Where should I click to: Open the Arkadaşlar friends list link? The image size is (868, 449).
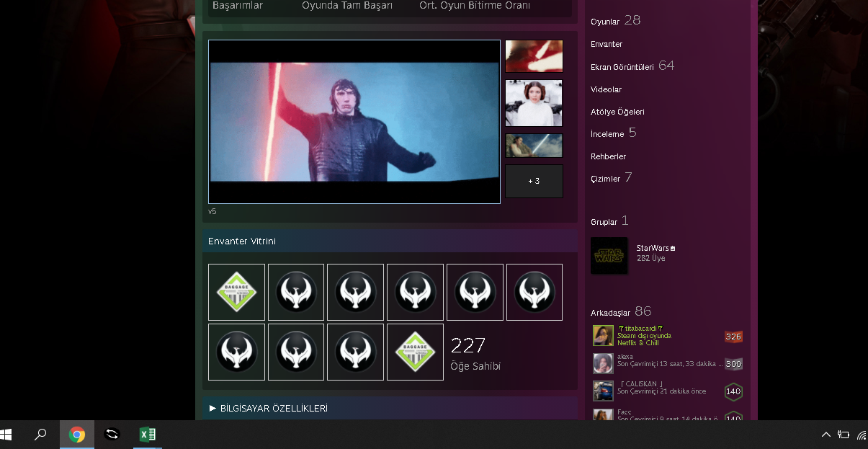621,312
